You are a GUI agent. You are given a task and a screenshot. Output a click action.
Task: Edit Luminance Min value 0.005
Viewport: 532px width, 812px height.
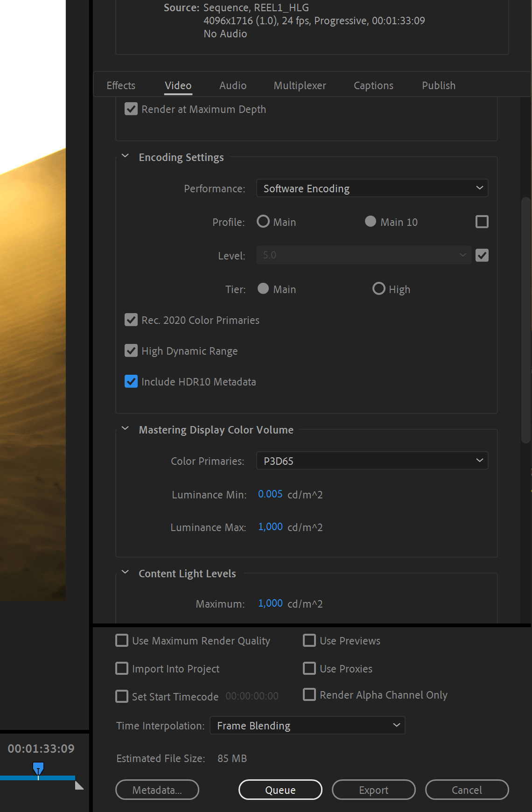[270, 494]
